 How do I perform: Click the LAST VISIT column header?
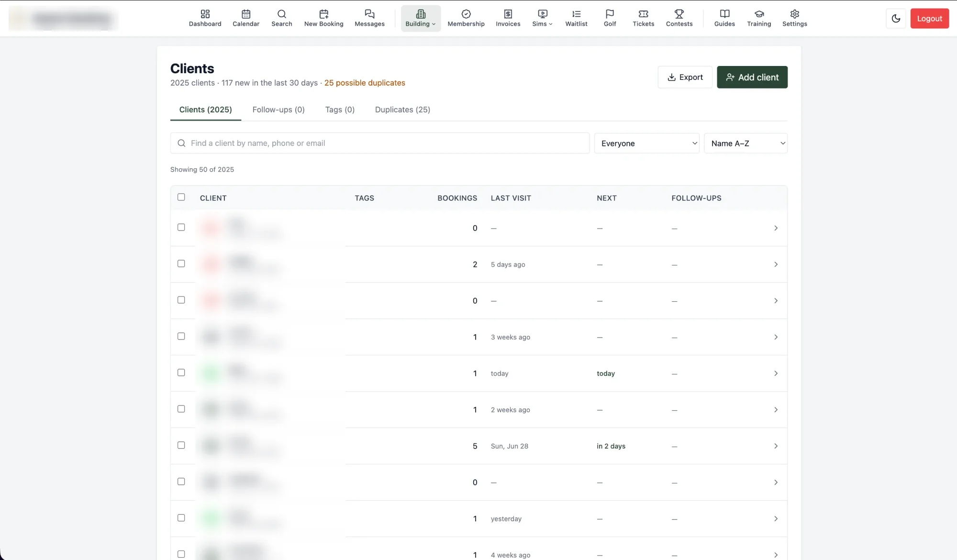click(511, 198)
